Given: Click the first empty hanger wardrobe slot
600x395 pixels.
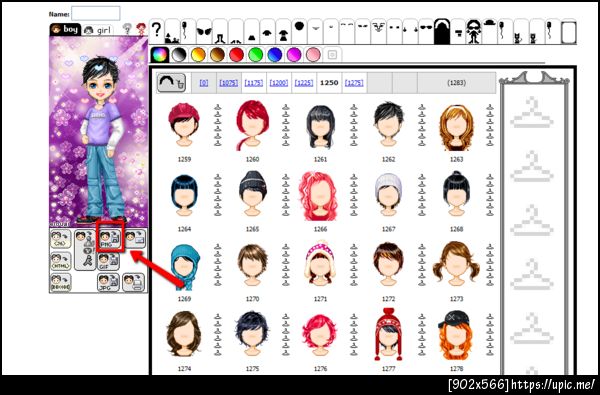Looking at the screenshot, I should (532, 112).
